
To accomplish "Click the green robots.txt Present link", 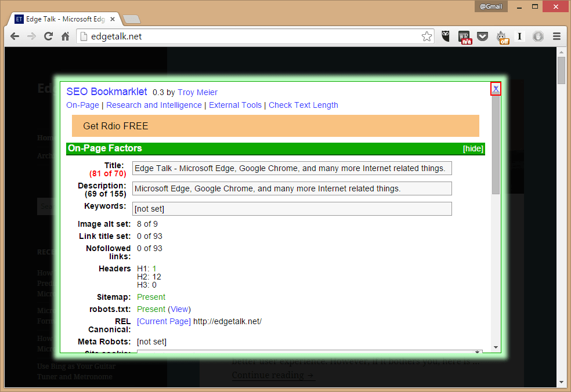I will 151,309.
